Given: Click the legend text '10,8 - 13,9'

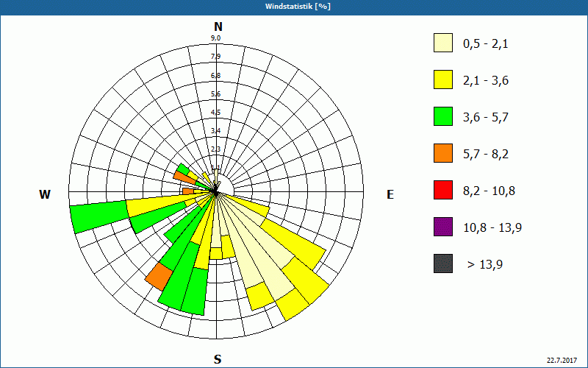Looking at the screenshot, I should click(x=492, y=228).
